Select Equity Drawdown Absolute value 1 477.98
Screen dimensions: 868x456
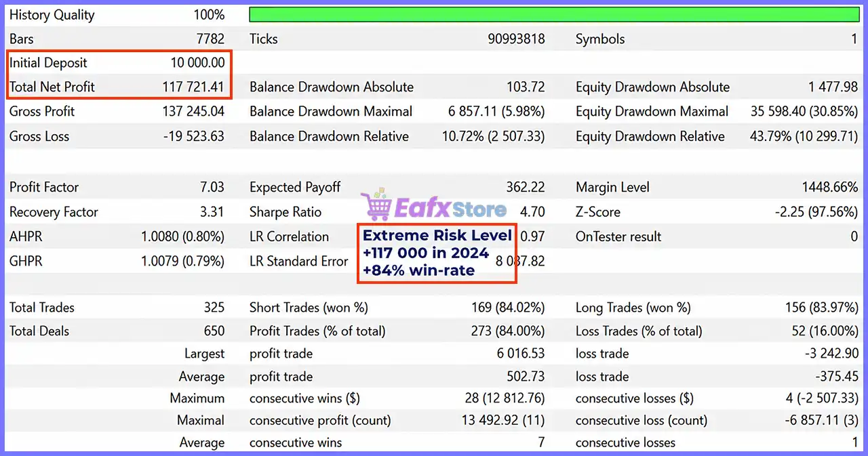pos(833,87)
